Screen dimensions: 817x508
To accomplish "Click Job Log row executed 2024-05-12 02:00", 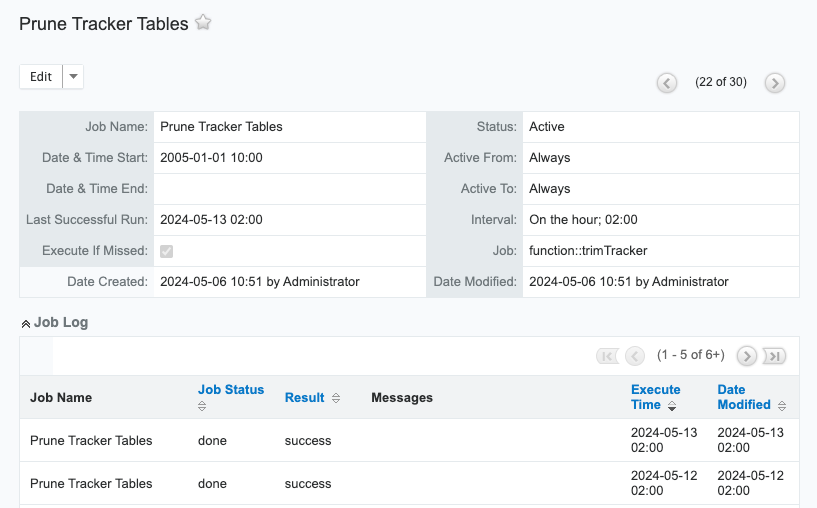I will 409,483.
